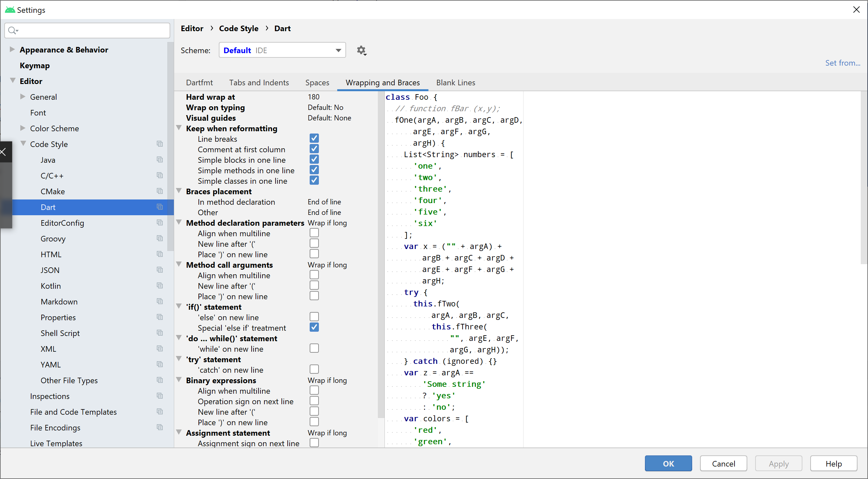Image resolution: width=868 pixels, height=479 pixels.
Task: Click the Android Studio logo in the title bar
Action: pyautogui.click(x=10, y=10)
